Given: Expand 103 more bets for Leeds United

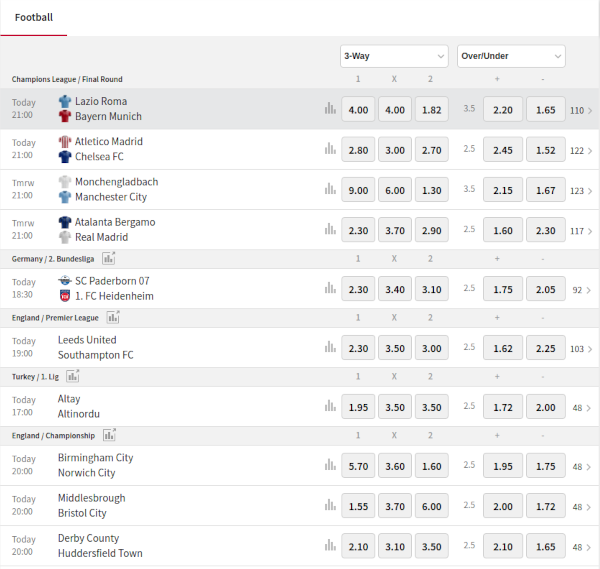Looking at the screenshot, I should pos(581,349).
